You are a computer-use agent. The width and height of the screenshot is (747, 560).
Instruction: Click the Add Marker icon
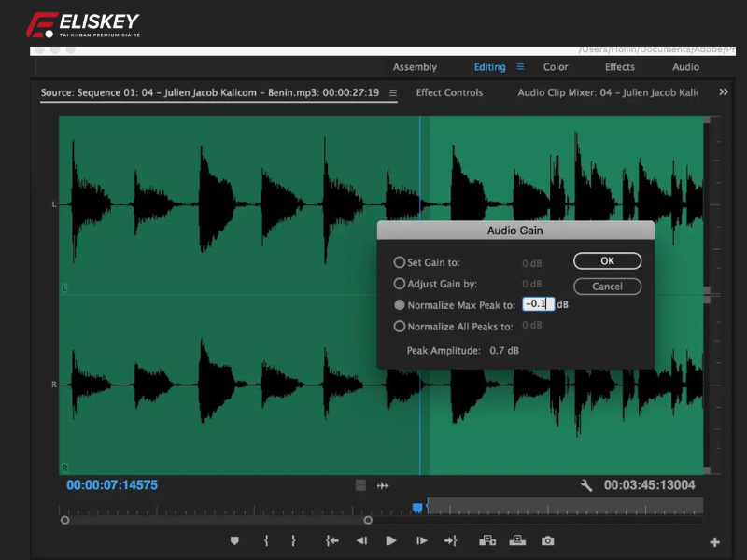tap(234, 539)
